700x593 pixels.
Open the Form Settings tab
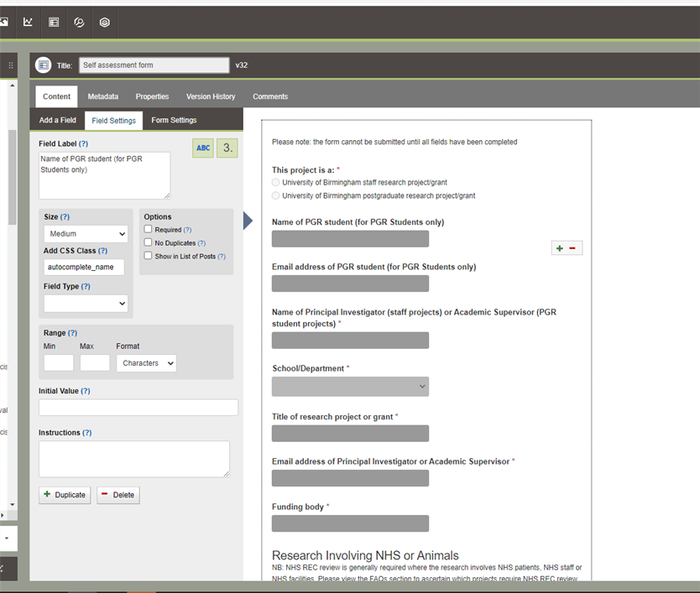(174, 120)
